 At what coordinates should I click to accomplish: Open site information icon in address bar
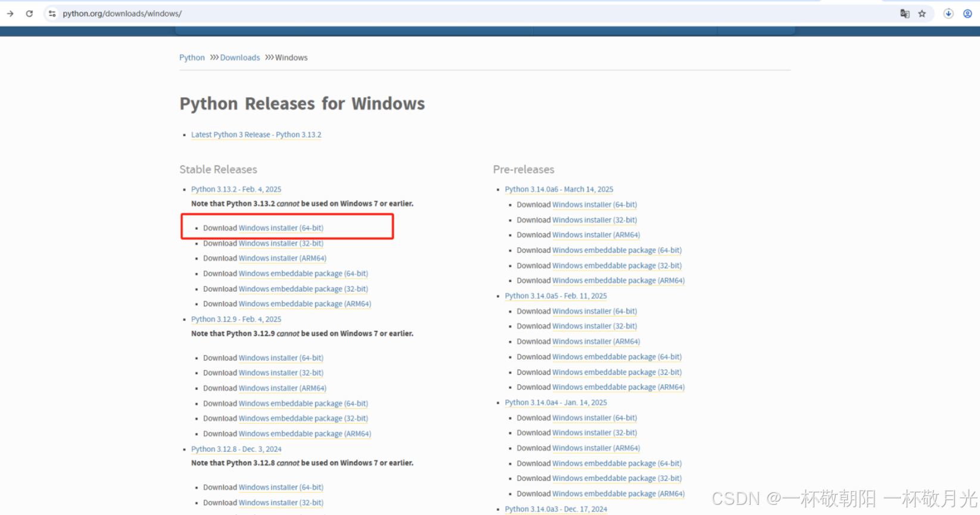(x=52, y=14)
